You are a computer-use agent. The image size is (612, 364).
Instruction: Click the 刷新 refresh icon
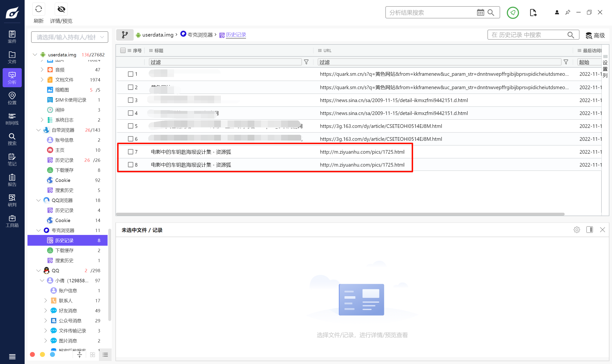(38, 9)
